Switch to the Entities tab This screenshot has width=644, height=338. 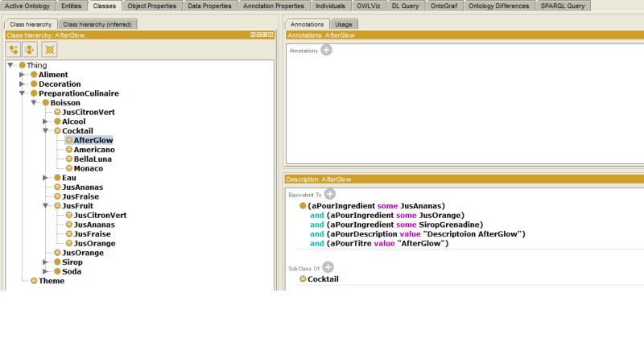coord(71,6)
